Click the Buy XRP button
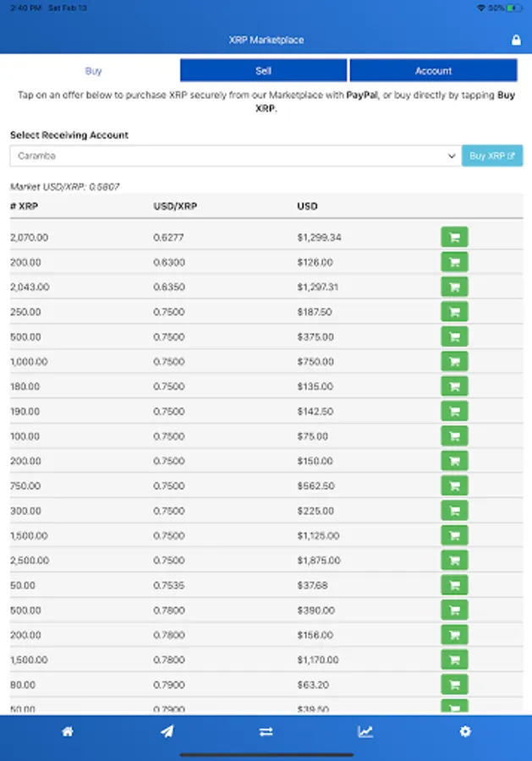Screen dimensions: 532x761 coord(492,156)
